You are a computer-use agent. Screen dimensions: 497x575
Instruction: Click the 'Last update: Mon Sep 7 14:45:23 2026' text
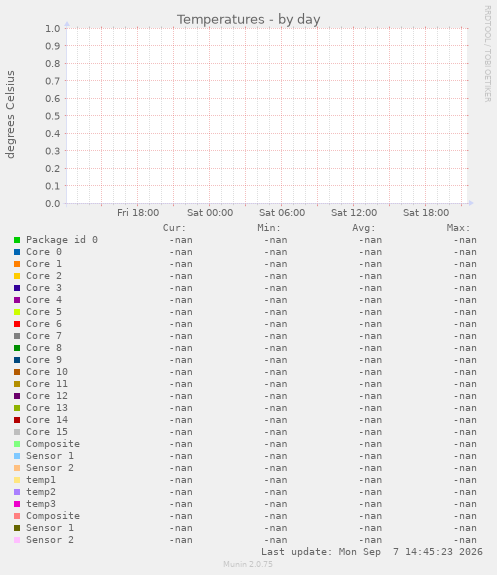372,552
